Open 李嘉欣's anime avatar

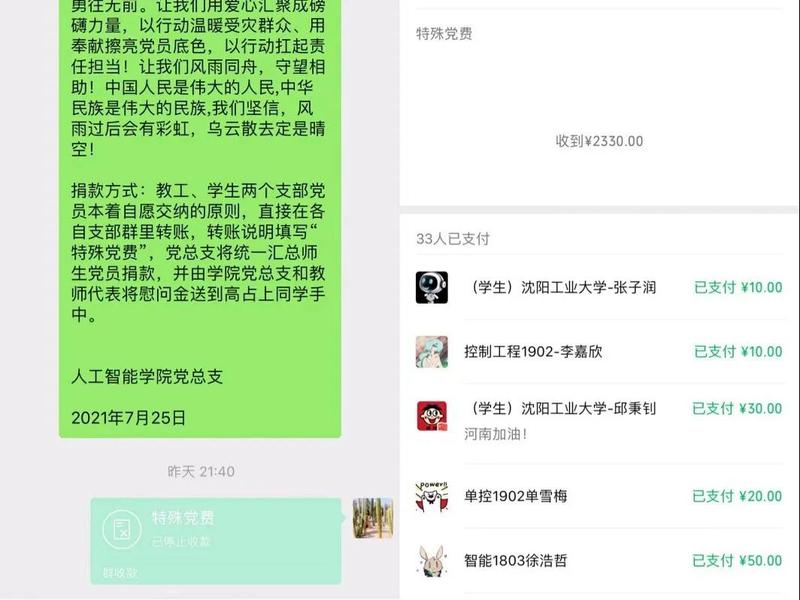[x=432, y=352]
